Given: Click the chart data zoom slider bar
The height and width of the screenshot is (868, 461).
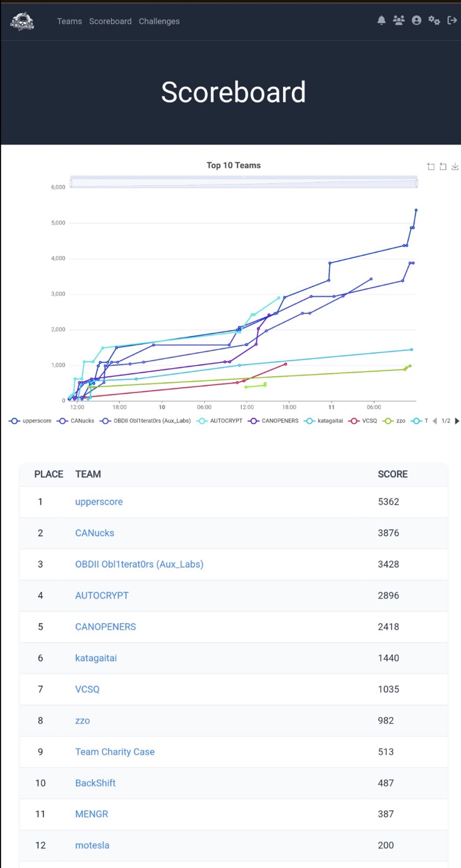Looking at the screenshot, I should pos(244,181).
